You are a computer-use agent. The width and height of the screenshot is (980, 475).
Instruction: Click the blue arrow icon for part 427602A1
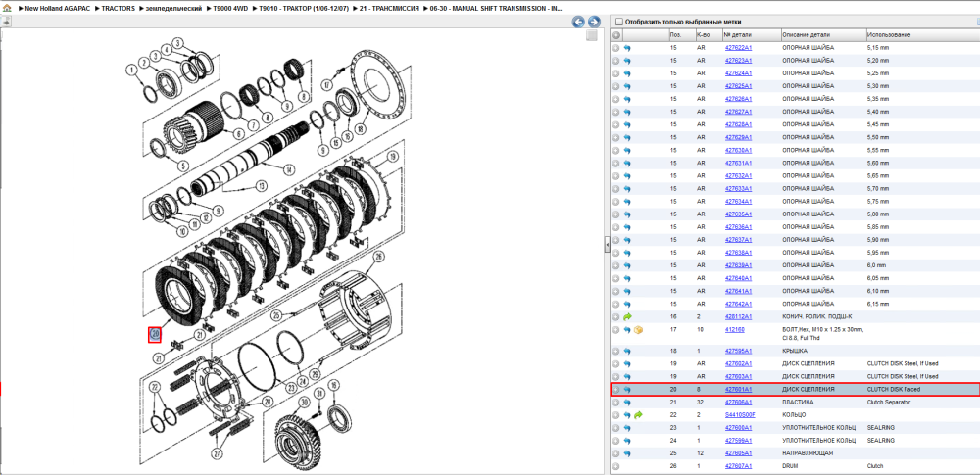[627, 363]
